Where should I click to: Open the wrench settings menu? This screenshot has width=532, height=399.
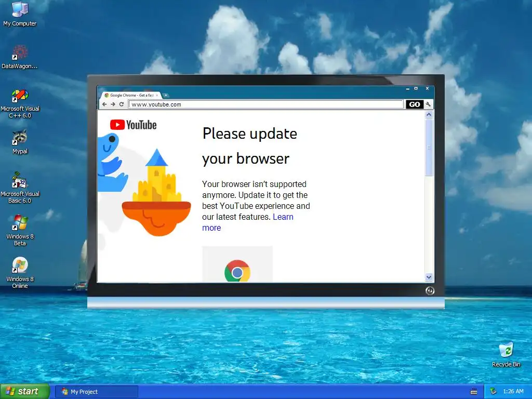coord(428,104)
